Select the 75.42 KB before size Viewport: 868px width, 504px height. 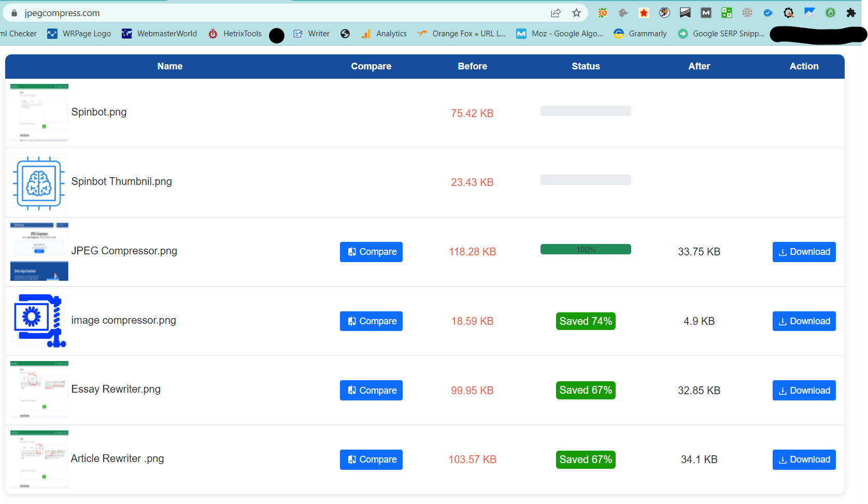(x=472, y=113)
